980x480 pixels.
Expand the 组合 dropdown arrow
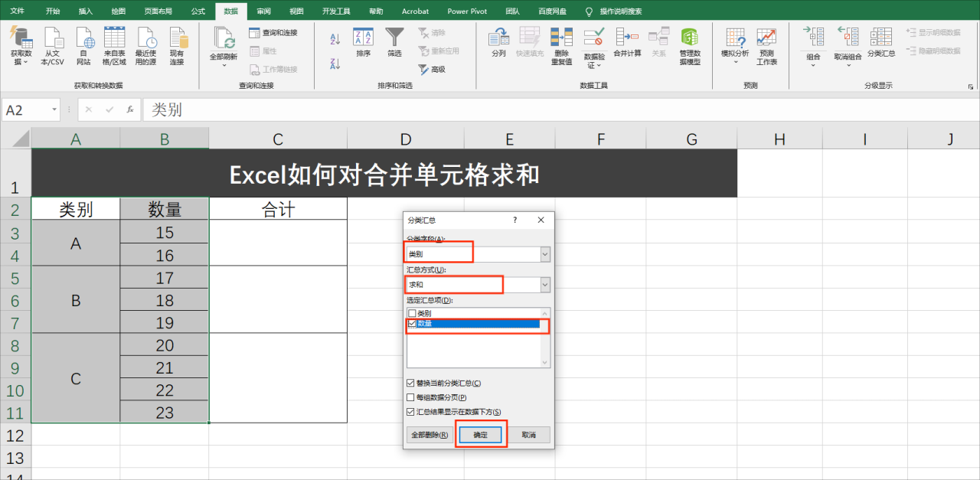[814, 65]
